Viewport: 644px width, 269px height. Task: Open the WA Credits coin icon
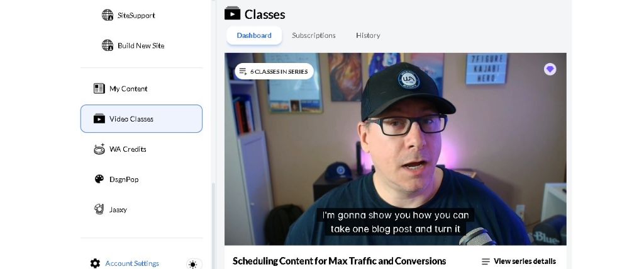click(x=99, y=149)
